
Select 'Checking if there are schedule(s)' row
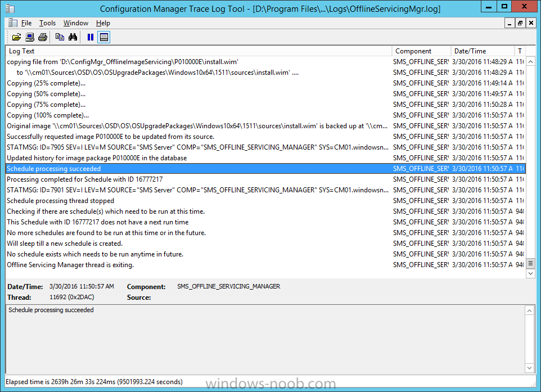265,211
